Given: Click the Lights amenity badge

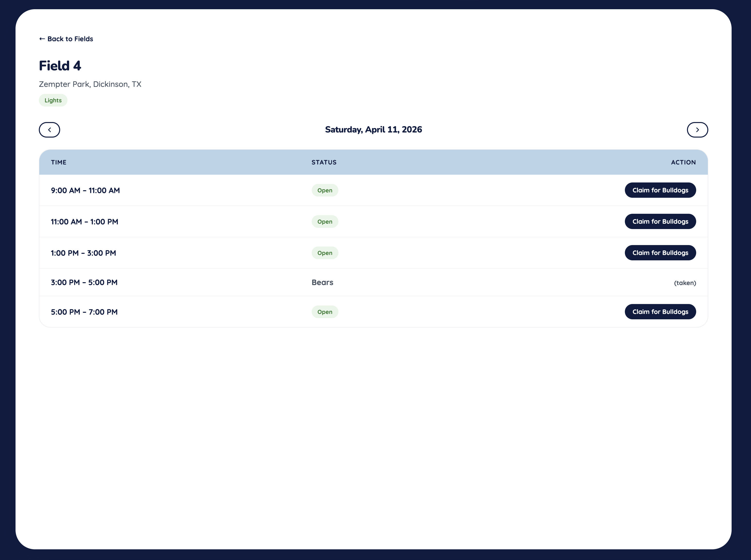Looking at the screenshot, I should coord(53,100).
